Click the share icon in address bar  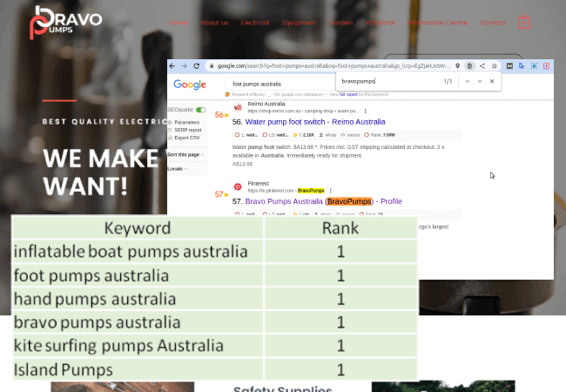coord(482,66)
